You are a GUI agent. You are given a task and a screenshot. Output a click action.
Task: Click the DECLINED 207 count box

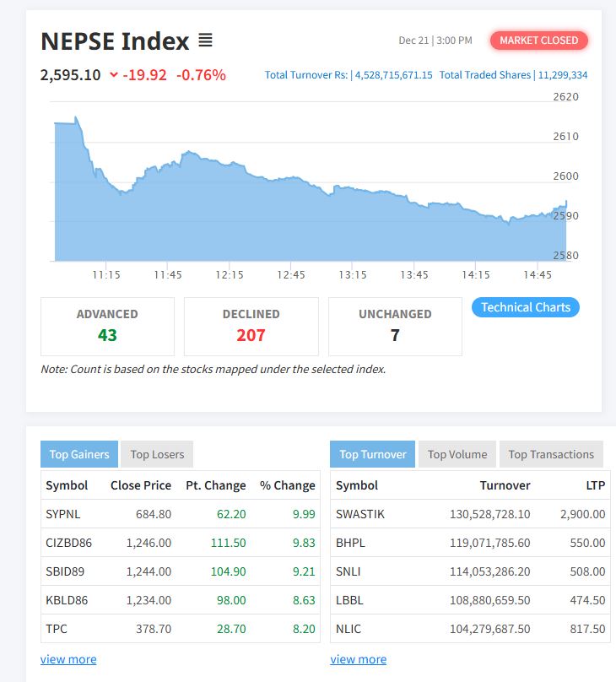coord(251,326)
